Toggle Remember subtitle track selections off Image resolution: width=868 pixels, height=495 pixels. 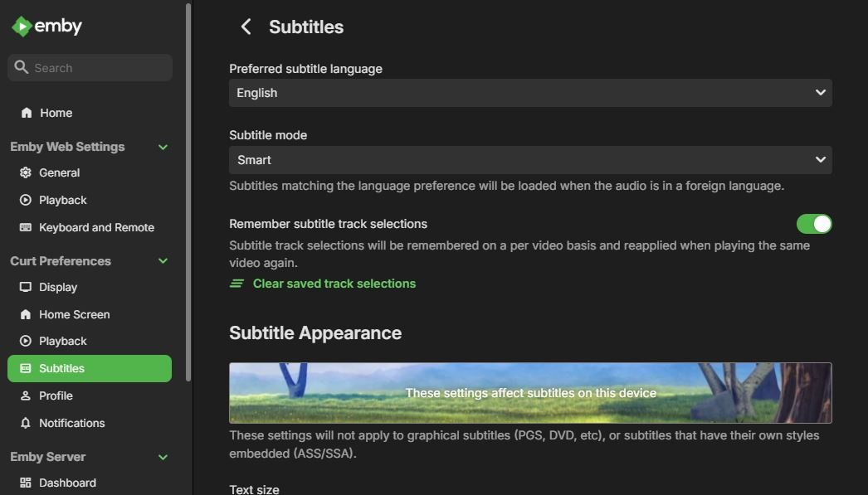[814, 224]
